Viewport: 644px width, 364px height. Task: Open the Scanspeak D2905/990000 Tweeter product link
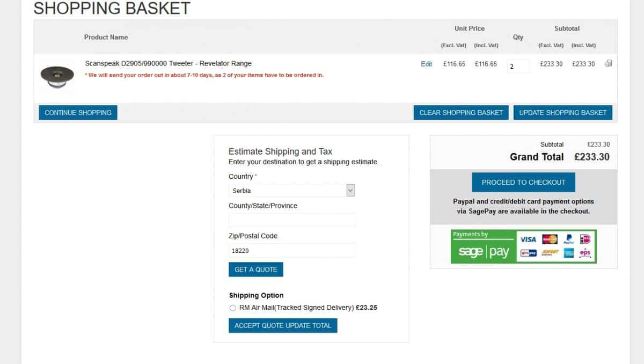pos(169,63)
